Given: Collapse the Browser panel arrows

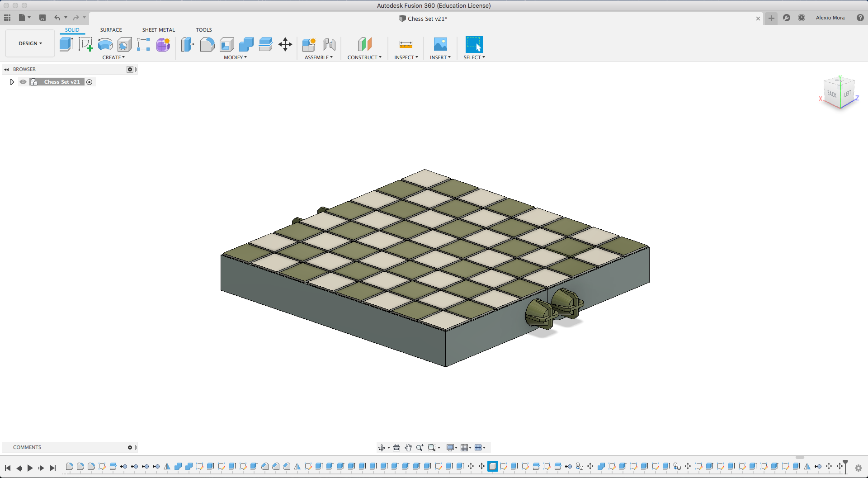Looking at the screenshot, I should point(6,69).
